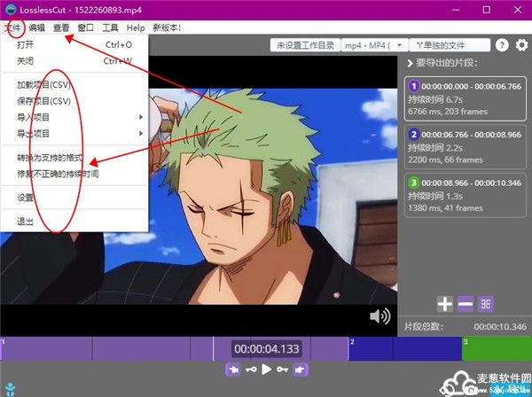Click the LosslessCut app icon in title bar
The image size is (532, 397).
[x=11, y=10]
